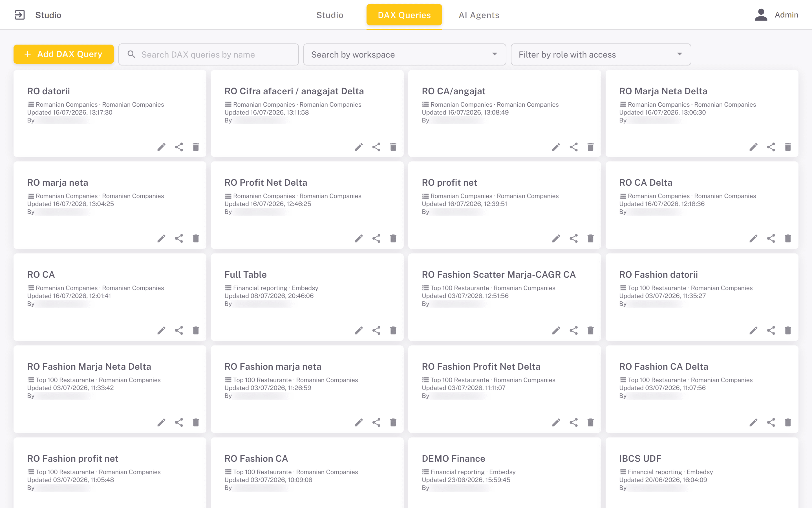This screenshot has width=812, height=508.
Task: Delete the RO datorii query
Action: 196,147
